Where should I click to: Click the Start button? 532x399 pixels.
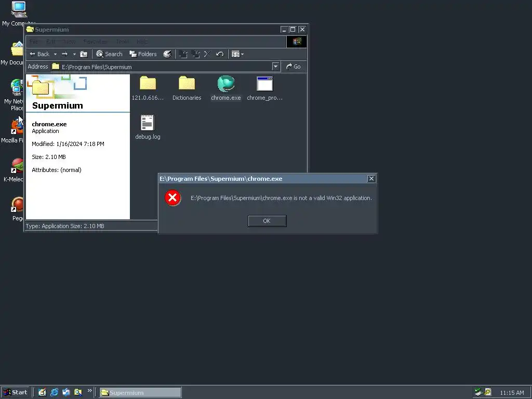(x=15, y=392)
